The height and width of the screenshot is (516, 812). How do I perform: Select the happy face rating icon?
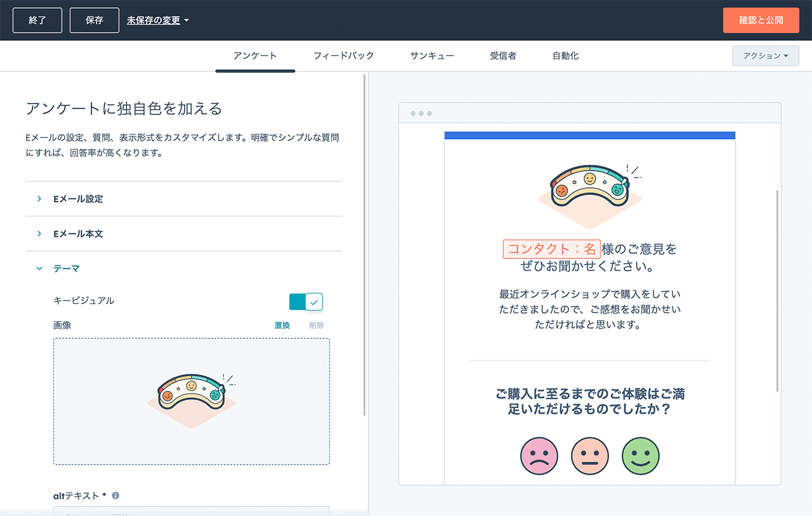click(641, 456)
